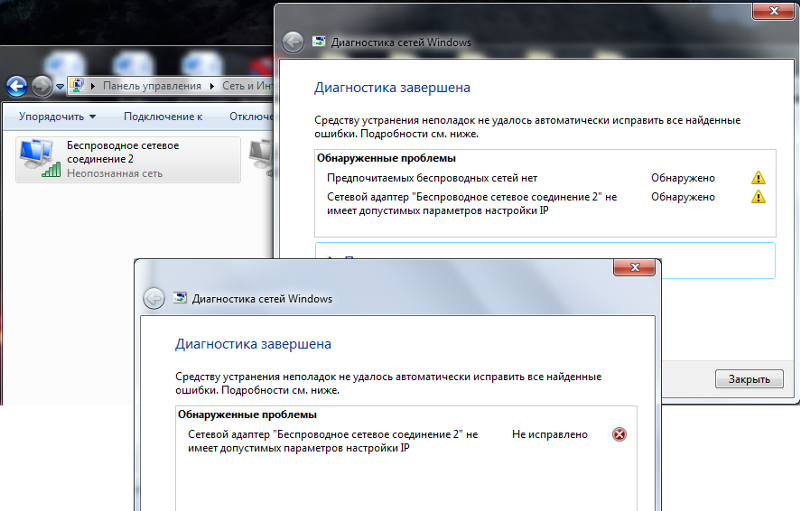Close the front diagnostics window with X
Screen dimensions: 800x511
(x=634, y=267)
